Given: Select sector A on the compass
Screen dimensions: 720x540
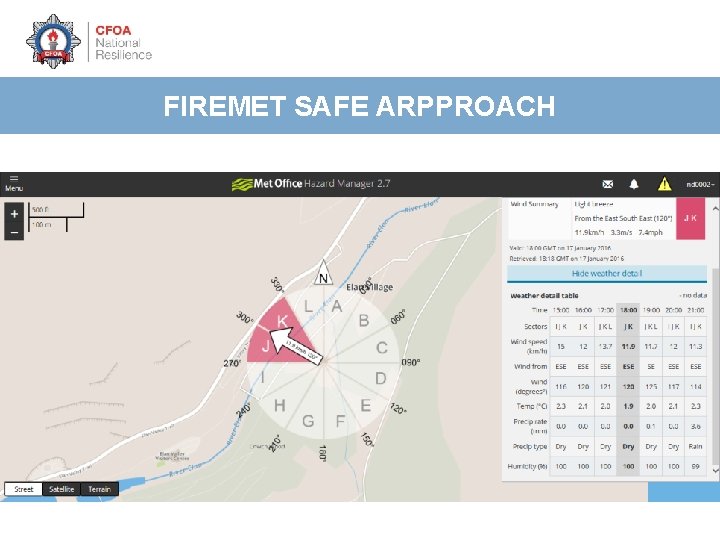Looking at the screenshot, I should (x=337, y=306).
